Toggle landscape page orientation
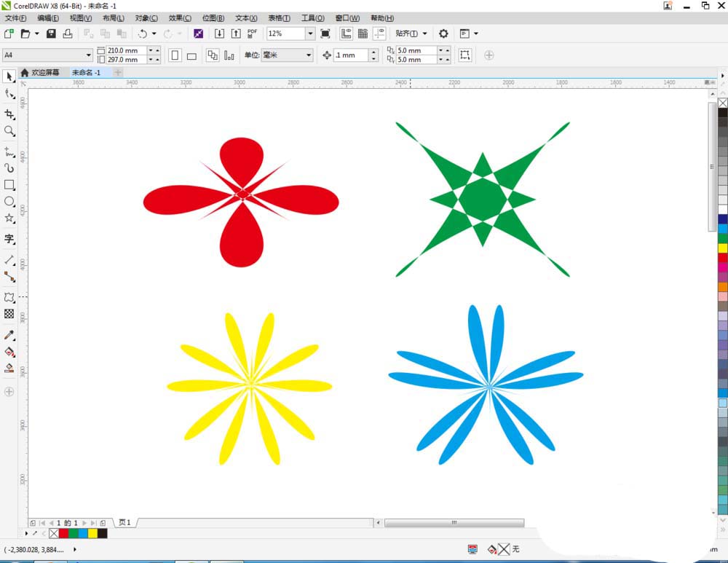Viewport: 728px width, 563px height. tap(191, 55)
